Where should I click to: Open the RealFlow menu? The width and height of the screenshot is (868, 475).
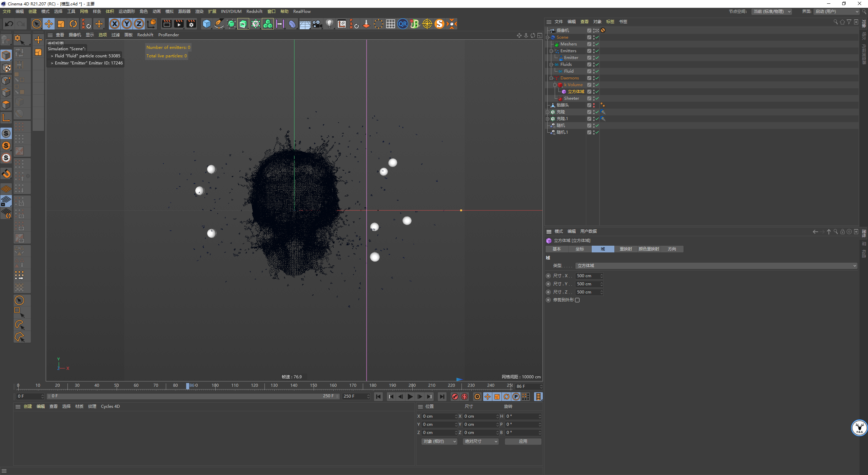(x=302, y=11)
